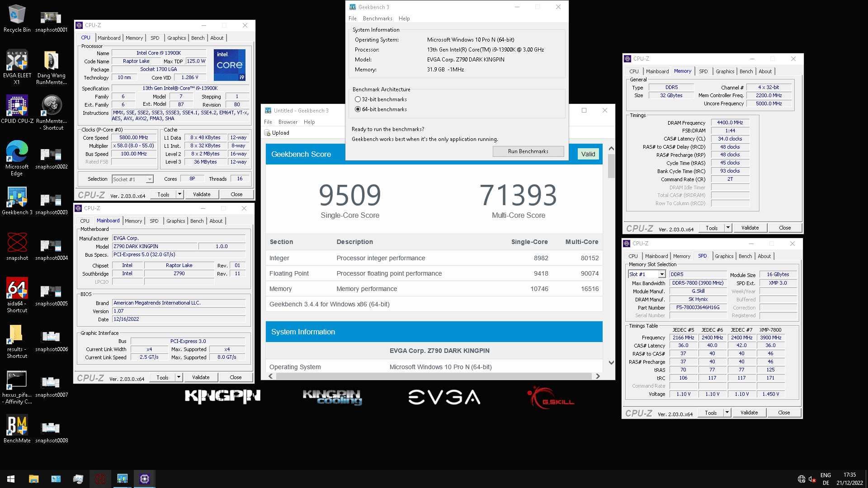Switch to CPU-Z taskbar icon

pos(145,479)
